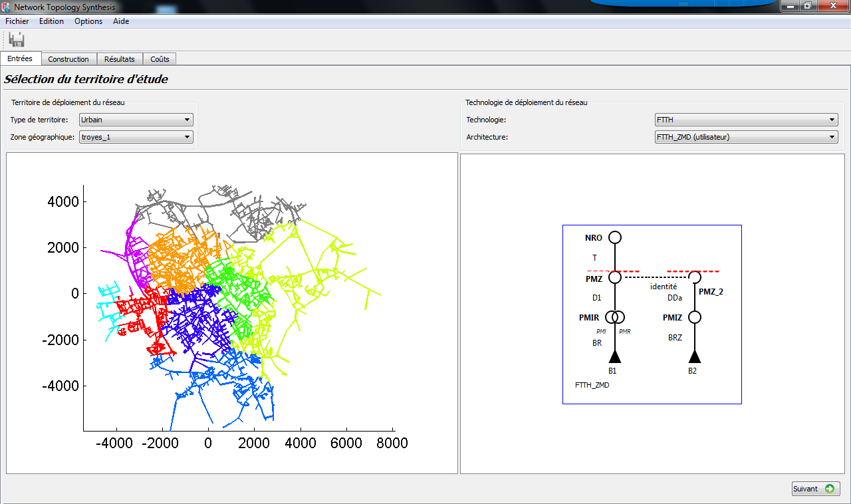Show the Aide menu

pos(121,21)
